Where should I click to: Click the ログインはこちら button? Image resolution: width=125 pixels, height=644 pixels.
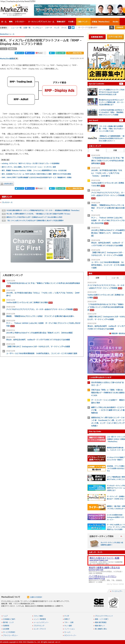(115, 37)
